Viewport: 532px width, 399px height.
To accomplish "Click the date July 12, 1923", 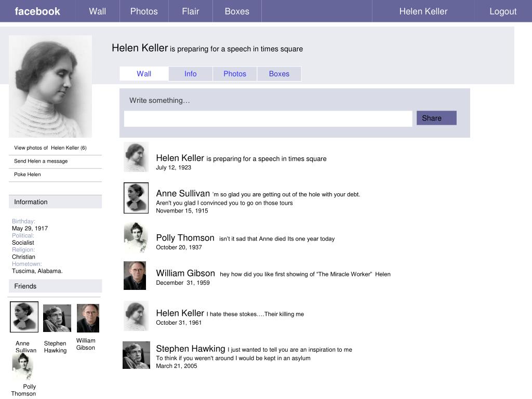I will coord(174,167).
